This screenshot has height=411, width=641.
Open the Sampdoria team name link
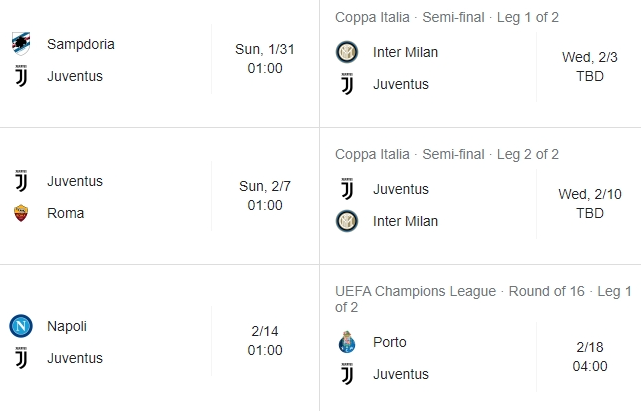(x=81, y=44)
